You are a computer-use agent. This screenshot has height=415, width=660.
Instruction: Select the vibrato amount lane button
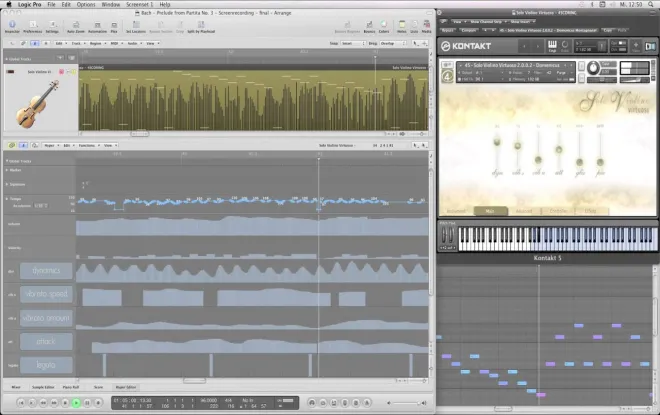point(46,318)
